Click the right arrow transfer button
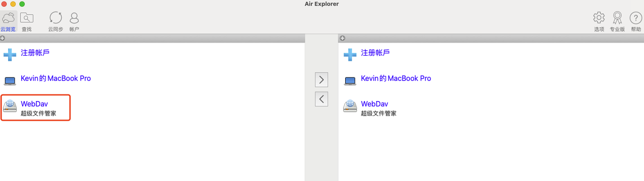 [321, 80]
